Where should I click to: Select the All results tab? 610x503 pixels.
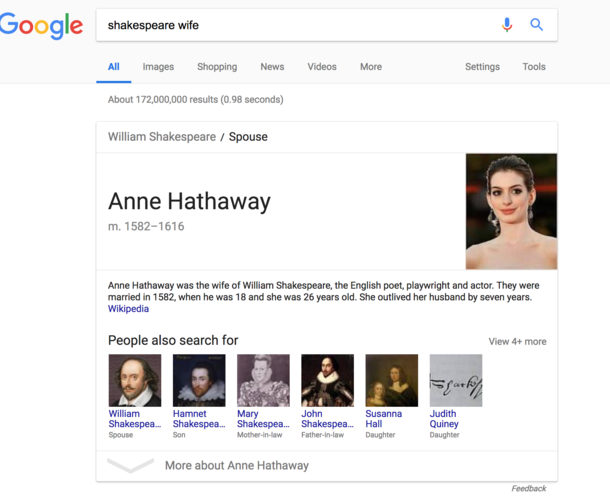pos(114,67)
